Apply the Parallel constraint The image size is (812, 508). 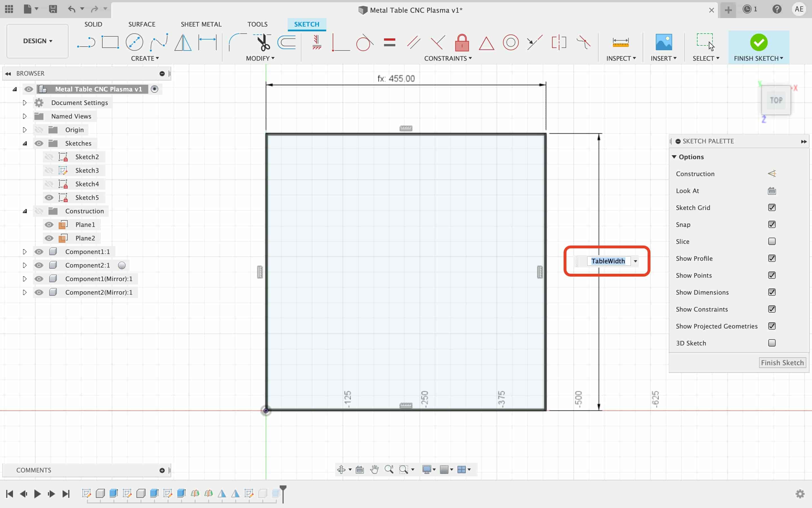[413, 43]
